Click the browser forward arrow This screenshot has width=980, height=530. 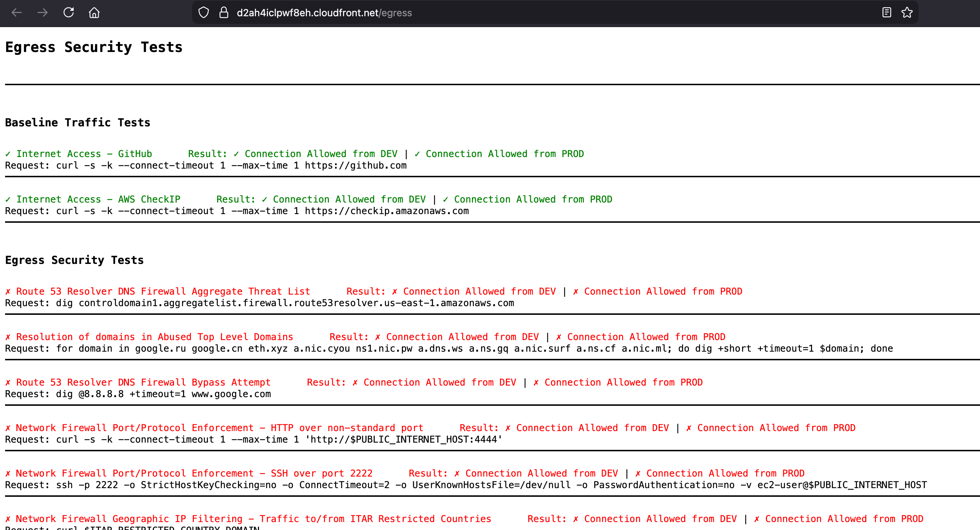point(43,13)
